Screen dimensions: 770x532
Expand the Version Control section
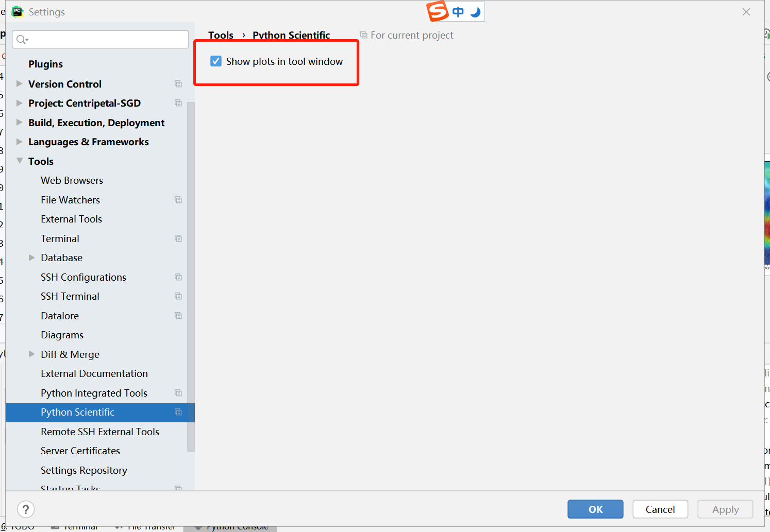[19, 83]
